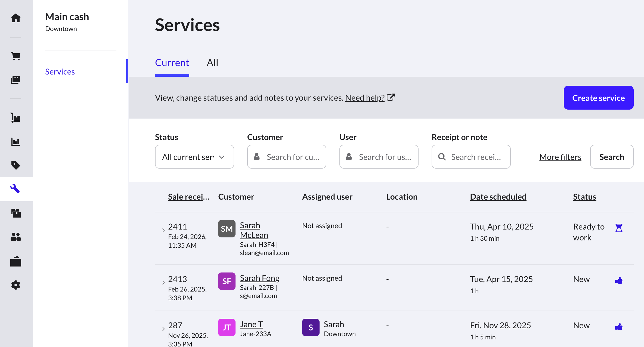Image resolution: width=644 pixels, height=347 pixels.
Task: Open reports bar chart icon
Action: tap(16, 142)
